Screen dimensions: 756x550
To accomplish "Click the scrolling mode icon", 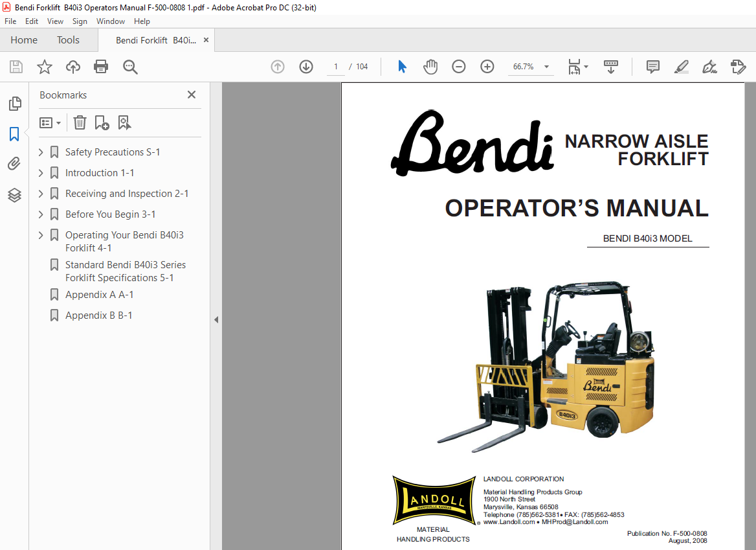I will 611,67.
